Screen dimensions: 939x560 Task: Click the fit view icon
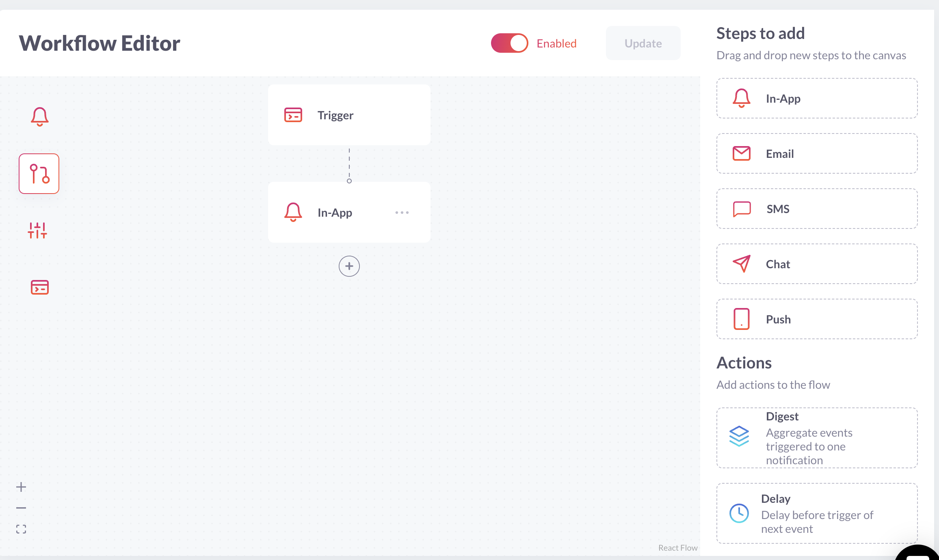click(x=21, y=529)
